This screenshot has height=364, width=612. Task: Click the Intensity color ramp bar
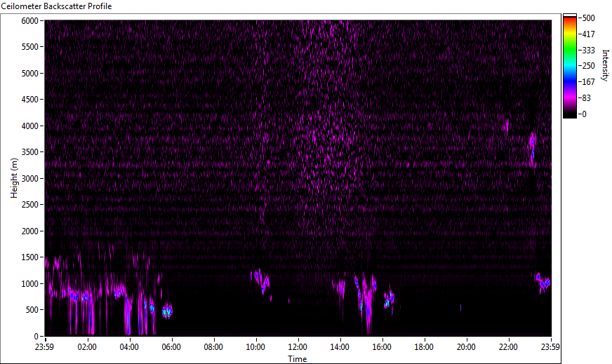pyautogui.click(x=569, y=66)
